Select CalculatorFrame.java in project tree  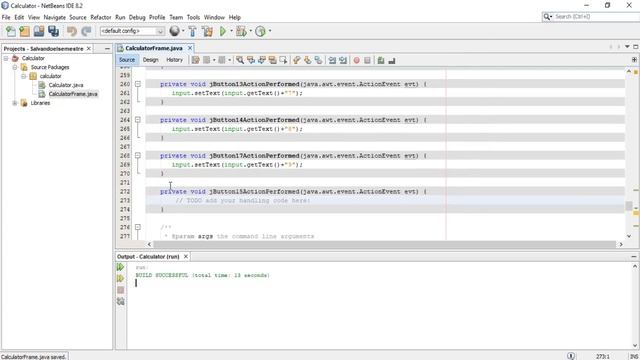(x=73, y=94)
